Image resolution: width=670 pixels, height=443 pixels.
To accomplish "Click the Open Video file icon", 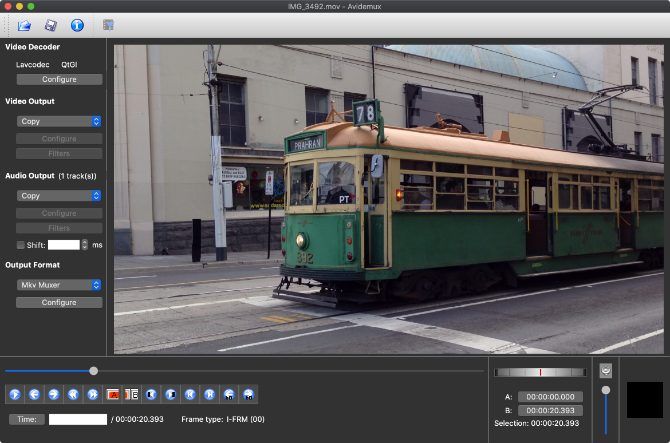I will coord(24,25).
